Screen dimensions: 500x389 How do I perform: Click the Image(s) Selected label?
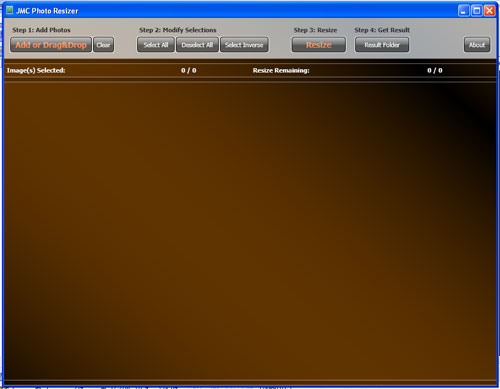(x=36, y=70)
